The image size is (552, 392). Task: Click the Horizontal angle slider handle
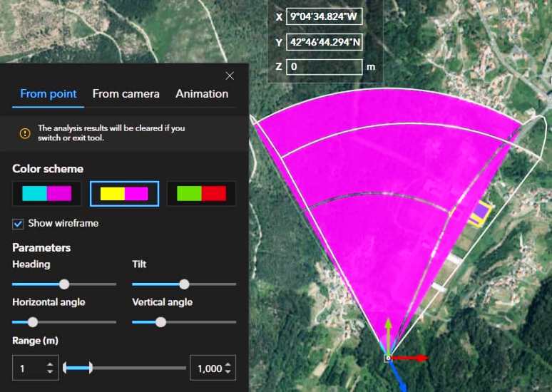pos(33,322)
